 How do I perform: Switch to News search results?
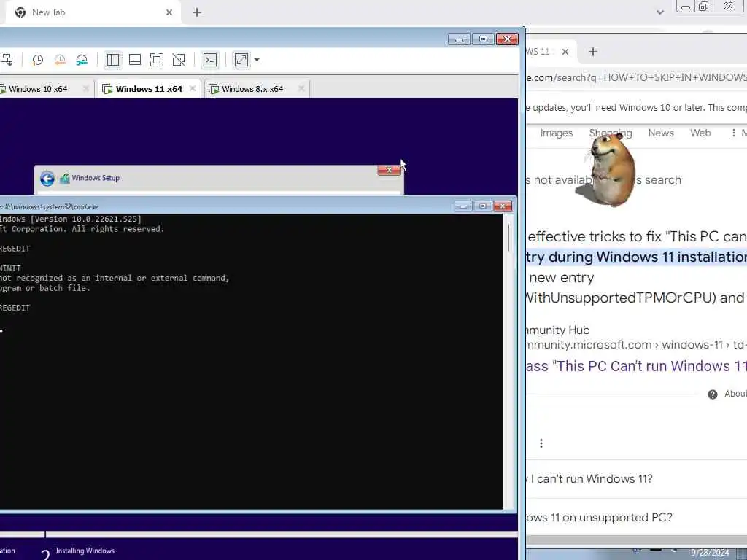pyautogui.click(x=661, y=133)
